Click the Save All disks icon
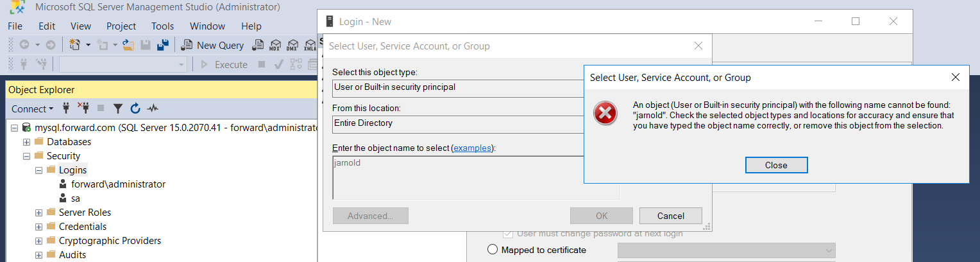 click(x=163, y=45)
